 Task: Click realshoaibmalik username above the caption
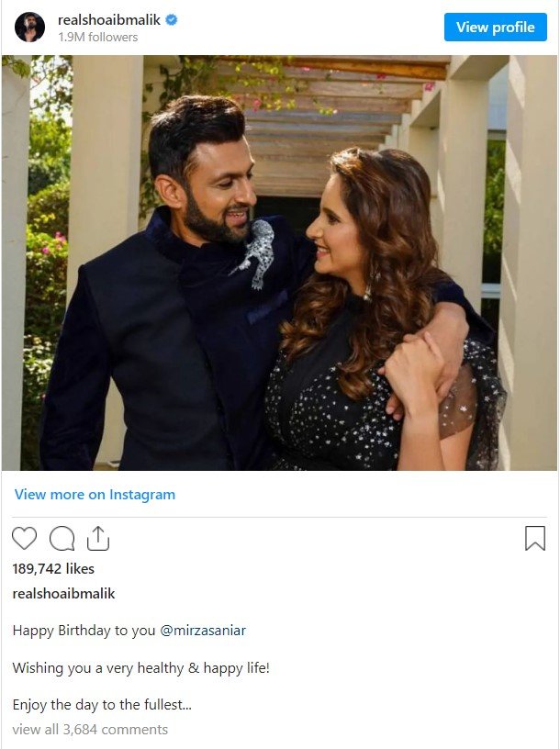(64, 594)
